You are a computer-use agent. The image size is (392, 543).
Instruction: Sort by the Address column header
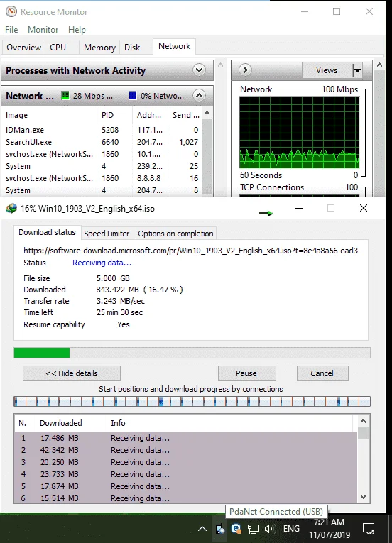[x=150, y=115]
